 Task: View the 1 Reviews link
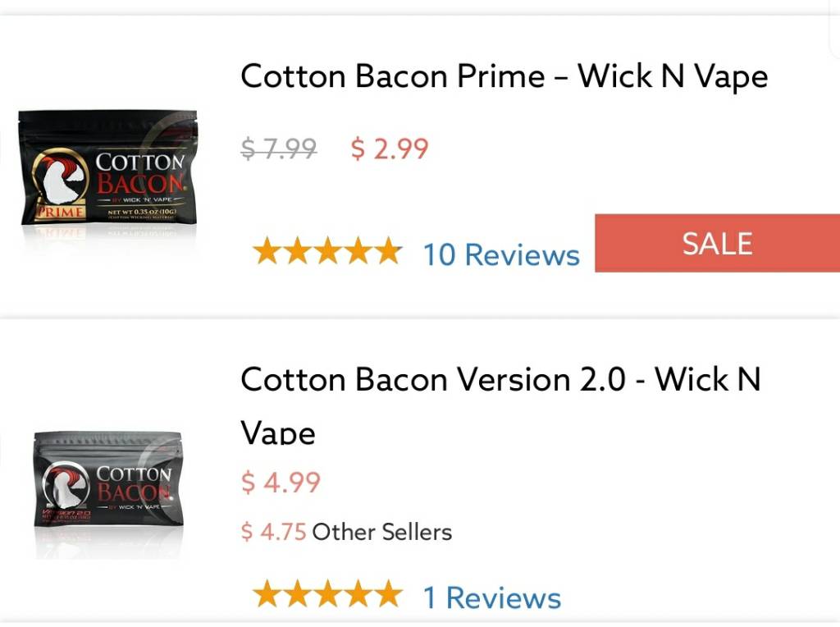tap(491, 597)
